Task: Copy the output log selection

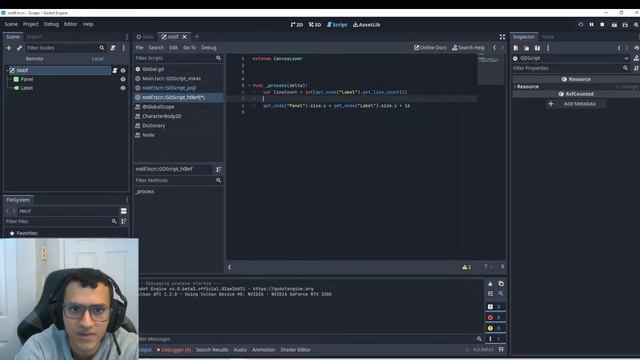Action: click(x=501, y=284)
